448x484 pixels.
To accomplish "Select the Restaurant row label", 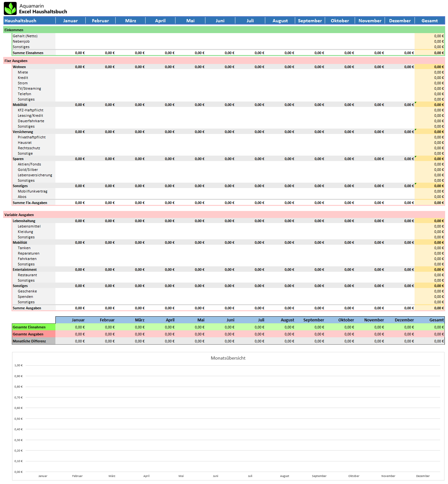I will [27, 275].
